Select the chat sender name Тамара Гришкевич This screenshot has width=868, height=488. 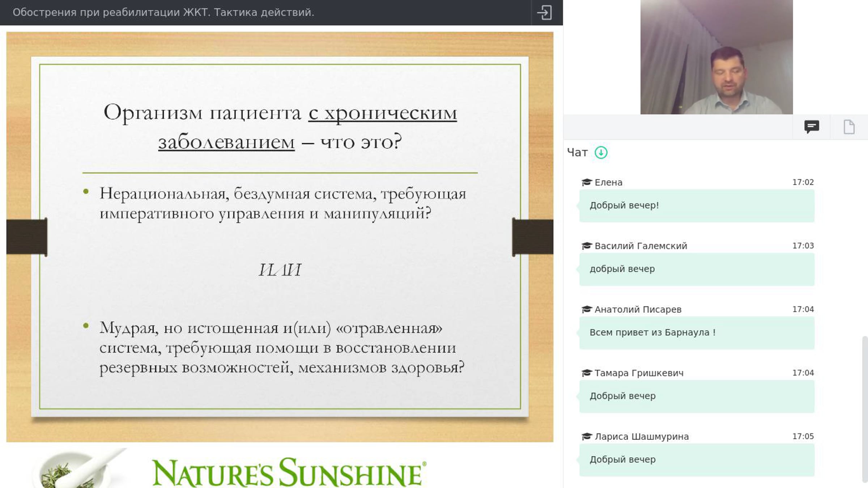639,373
